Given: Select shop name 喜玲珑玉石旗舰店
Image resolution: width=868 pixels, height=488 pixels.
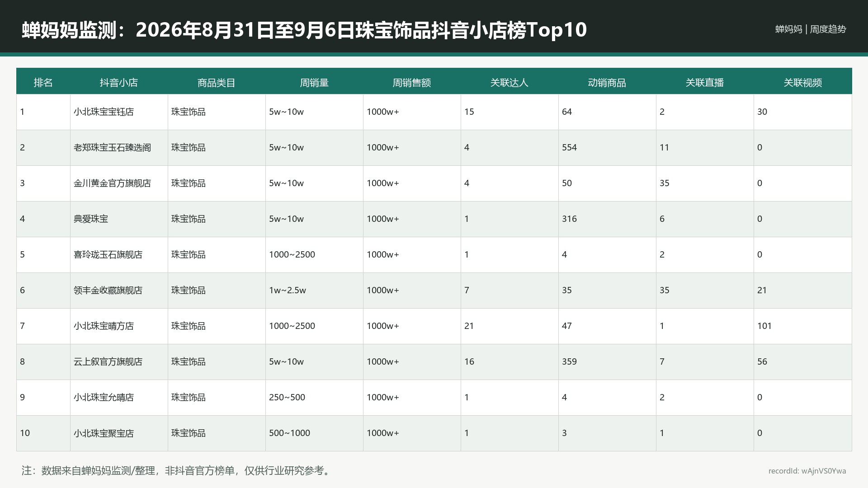Looking at the screenshot, I should 108,254.
